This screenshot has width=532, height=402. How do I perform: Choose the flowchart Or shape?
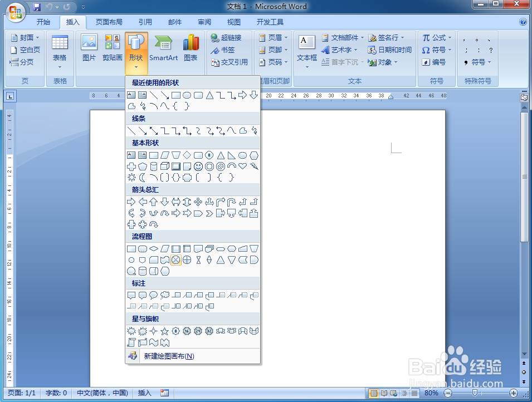tap(187, 260)
